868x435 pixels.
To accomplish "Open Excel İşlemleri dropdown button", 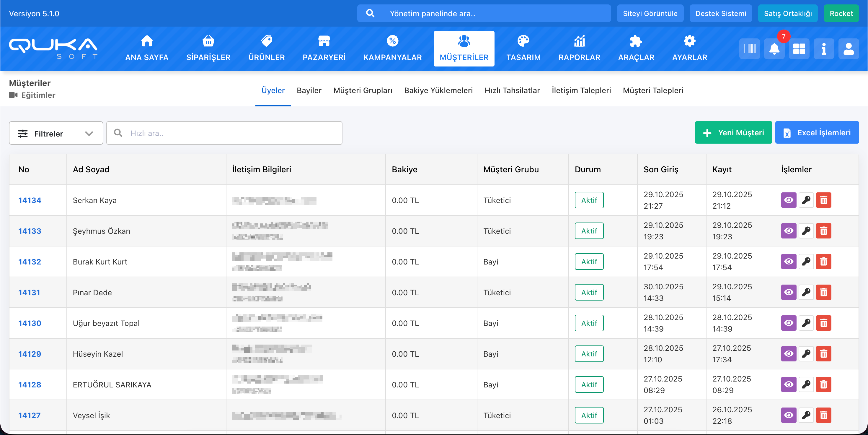I will pos(817,132).
